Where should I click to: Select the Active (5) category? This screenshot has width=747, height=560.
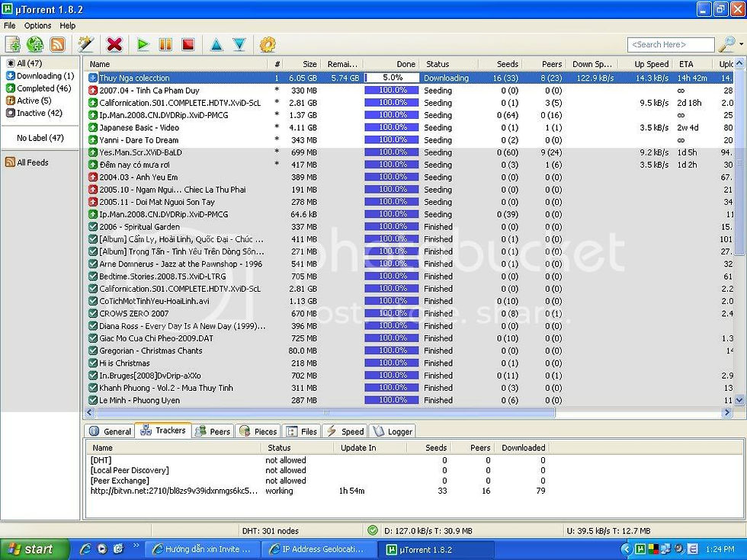28,101
